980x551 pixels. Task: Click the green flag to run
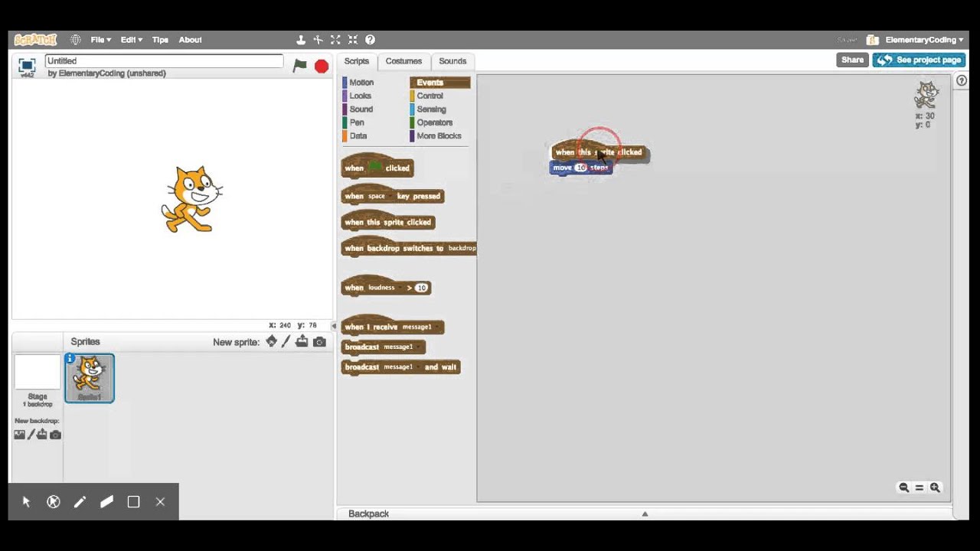coord(300,66)
